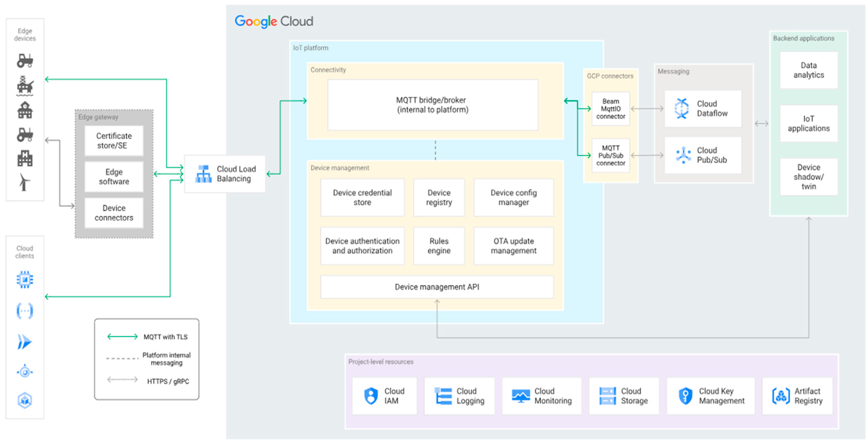Click the wind turbine edge device icon

24,182
